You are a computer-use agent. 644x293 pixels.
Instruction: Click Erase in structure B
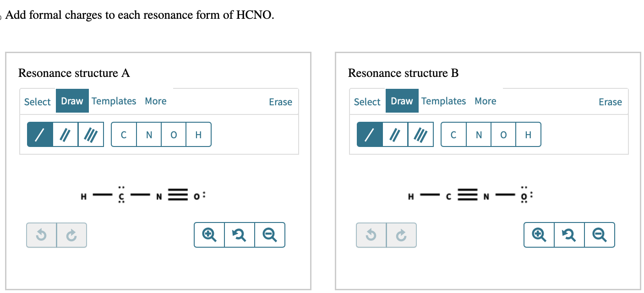(x=610, y=102)
